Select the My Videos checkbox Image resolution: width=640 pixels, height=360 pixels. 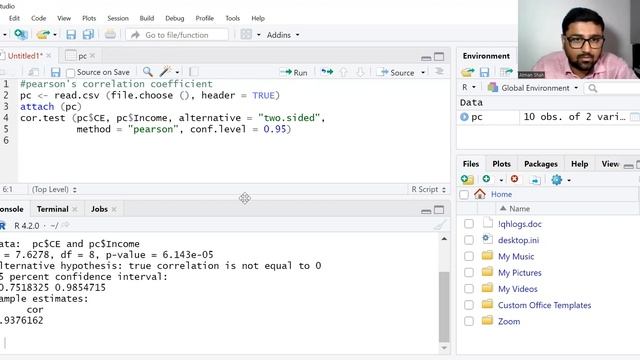pos(469,289)
